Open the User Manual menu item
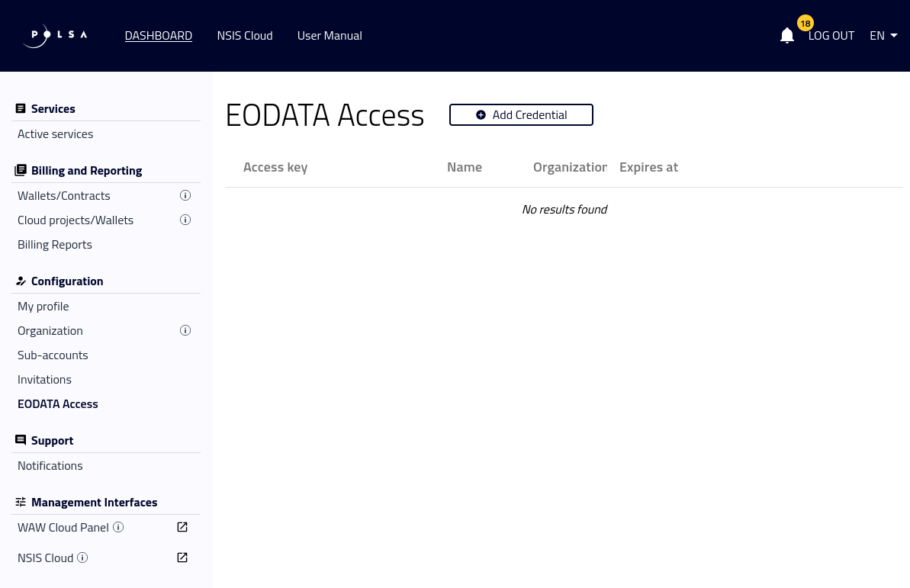910x588 pixels. pyautogui.click(x=330, y=35)
